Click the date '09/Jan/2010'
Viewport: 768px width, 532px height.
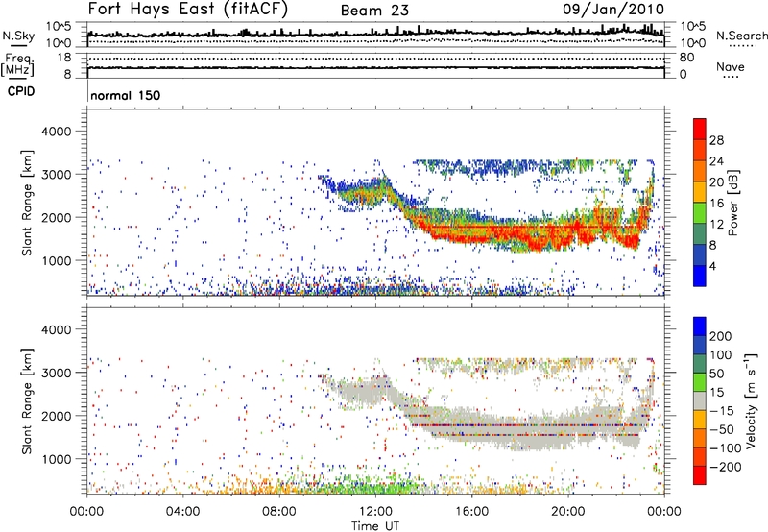tap(613, 10)
